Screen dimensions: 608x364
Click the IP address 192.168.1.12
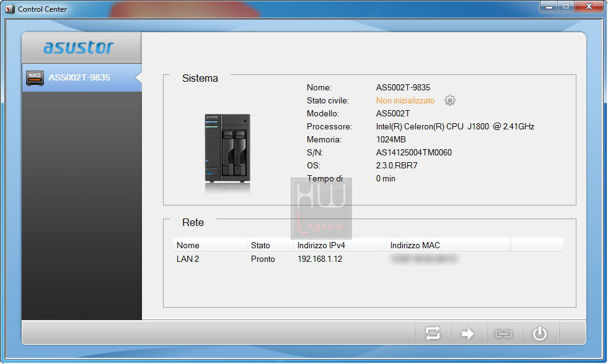[320, 259]
